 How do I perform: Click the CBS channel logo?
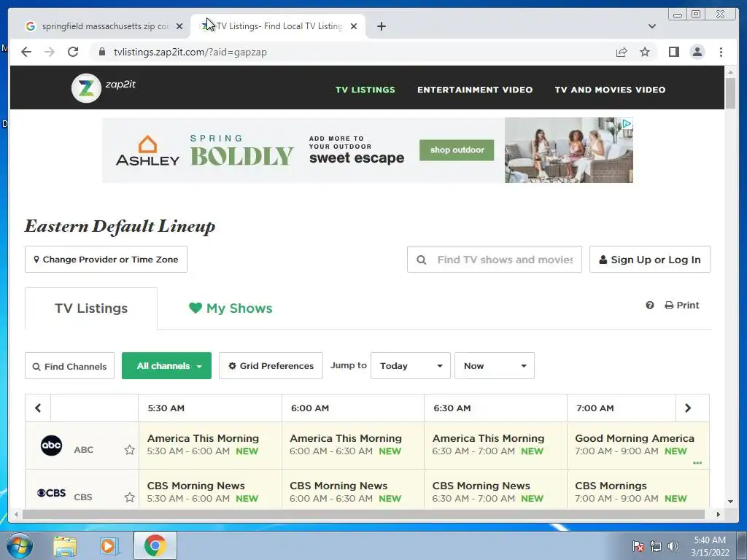click(x=52, y=493)
